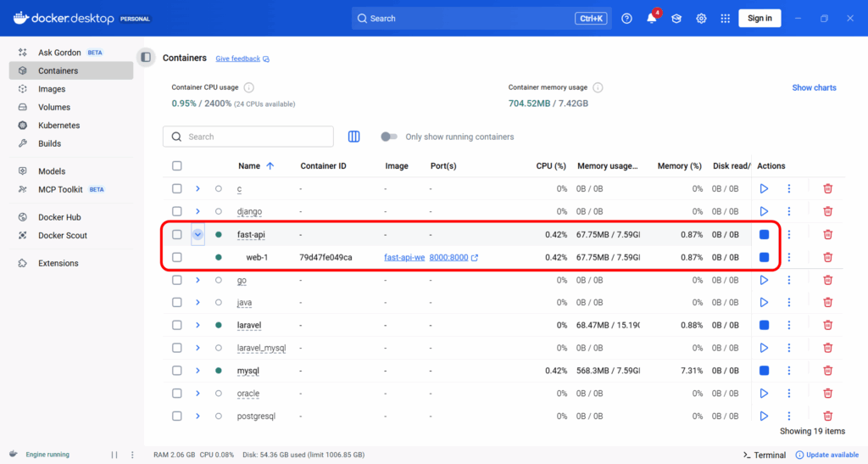
Task: Open the Learning center graduation cap icon
Action: point(676,19)
